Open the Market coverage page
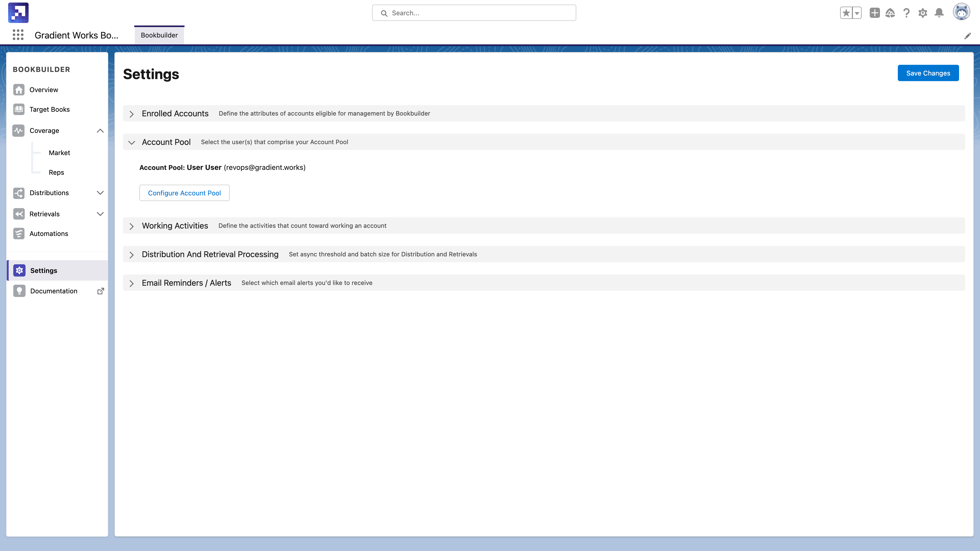This screenshot has height=551, width=980. tap(59, 153)
